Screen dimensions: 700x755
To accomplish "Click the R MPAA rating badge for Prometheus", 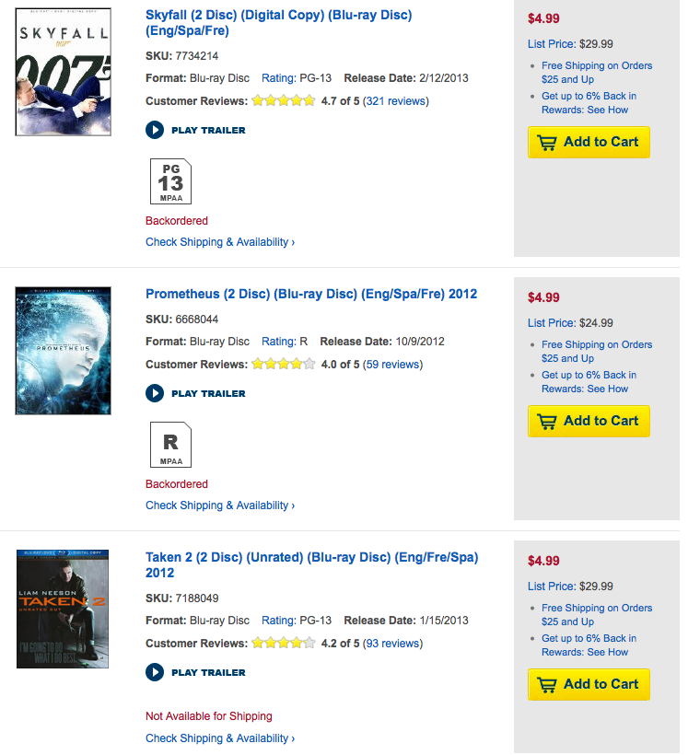I will 170,444.
